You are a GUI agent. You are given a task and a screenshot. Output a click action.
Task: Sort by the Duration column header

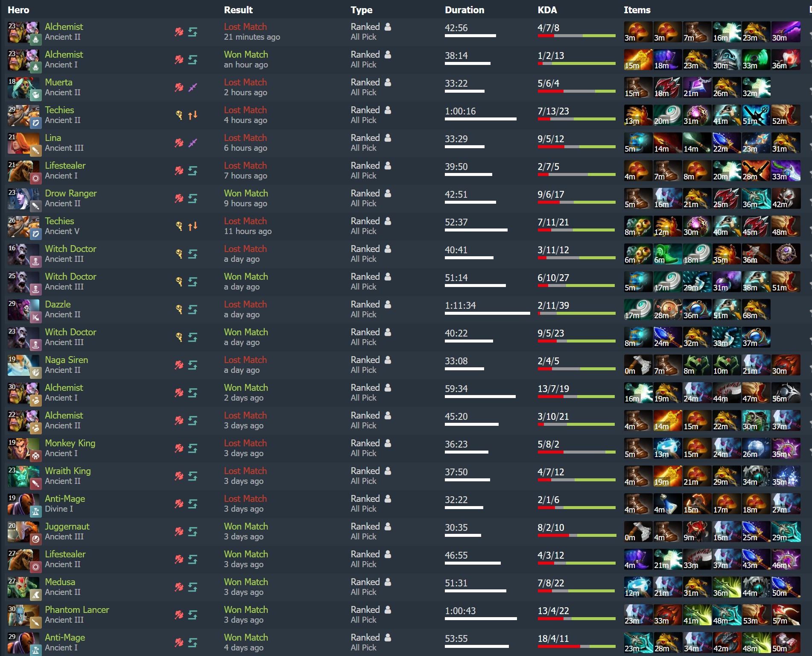coord(464,10)
